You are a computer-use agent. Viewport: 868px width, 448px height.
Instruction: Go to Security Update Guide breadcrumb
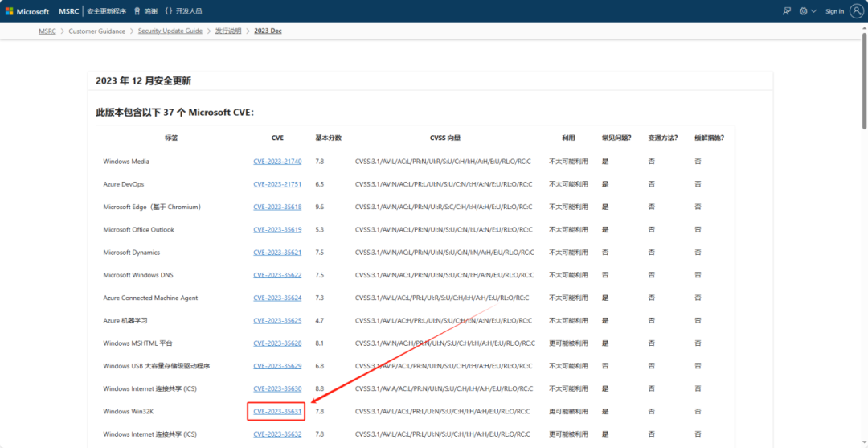tap(170, 31)
